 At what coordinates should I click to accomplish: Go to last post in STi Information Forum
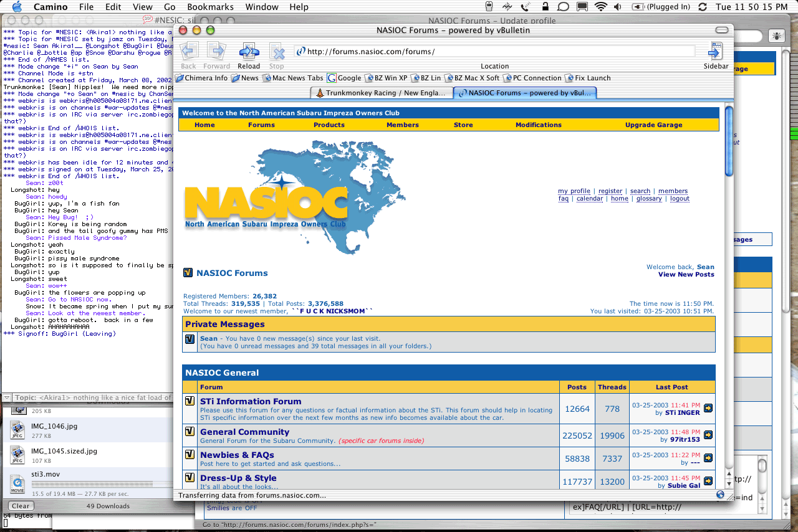(x=708, y=408)
